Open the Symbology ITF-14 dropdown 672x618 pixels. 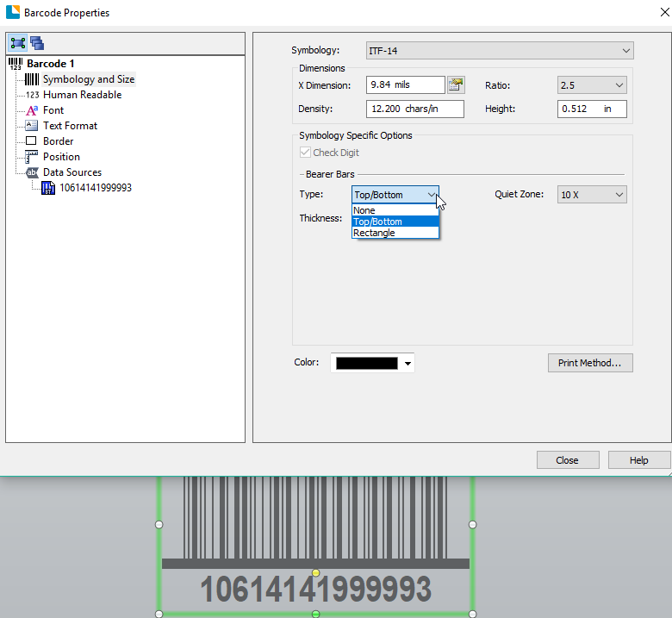500,51
